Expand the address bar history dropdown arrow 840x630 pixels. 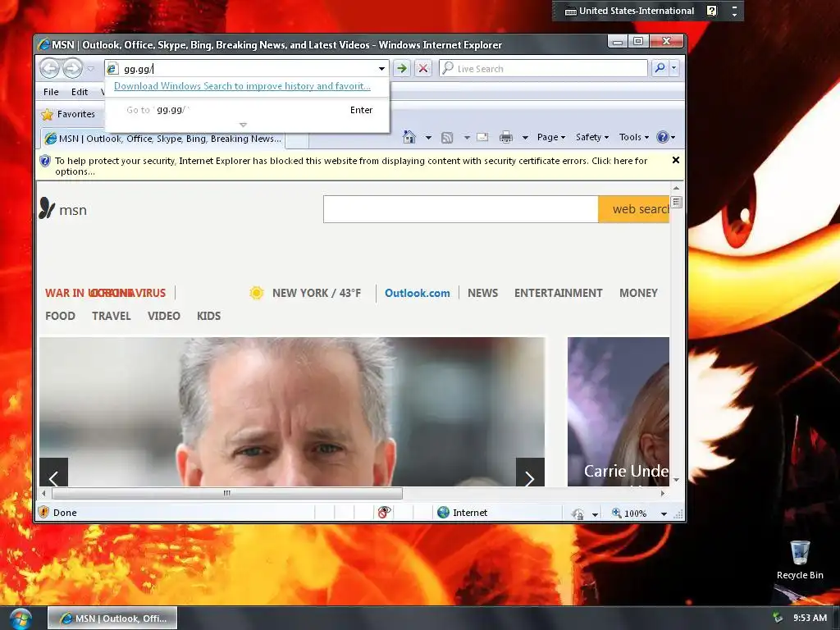[381, 69]
